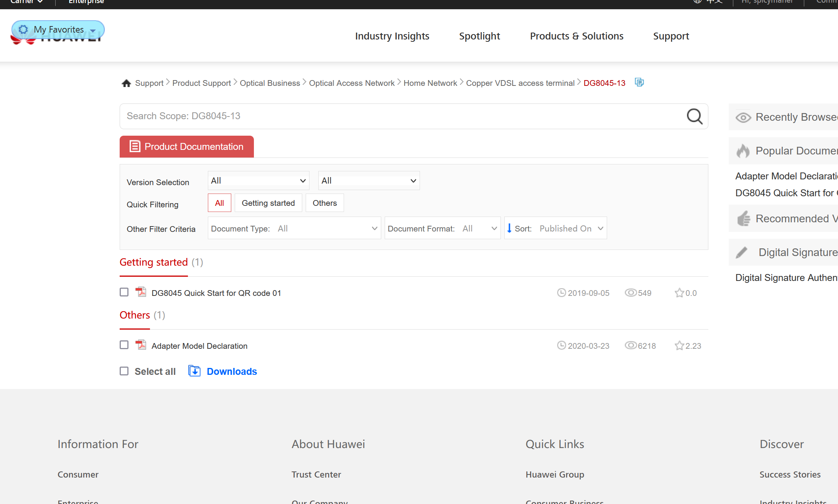838x504 pixels.
Task: Click the Getting started section heading
Action: [154, 262]
